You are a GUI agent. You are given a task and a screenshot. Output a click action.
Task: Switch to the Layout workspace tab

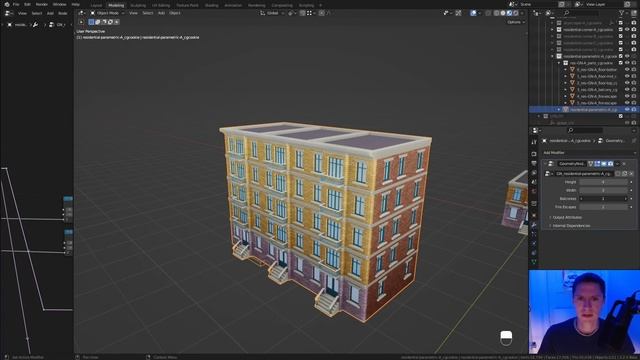96,5
